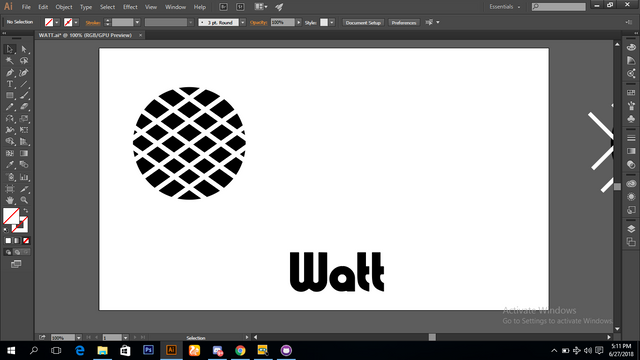The height and width of the screenshot is (360, 640).
Task: Select the Rectangle tool
Action: coord(10,96)
